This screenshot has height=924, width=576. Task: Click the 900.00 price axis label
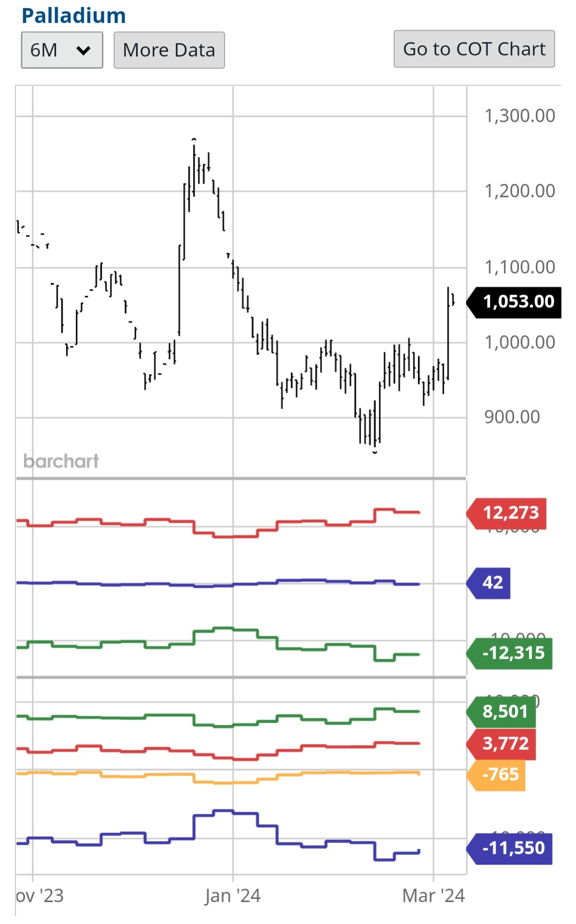tap(512, 417)
